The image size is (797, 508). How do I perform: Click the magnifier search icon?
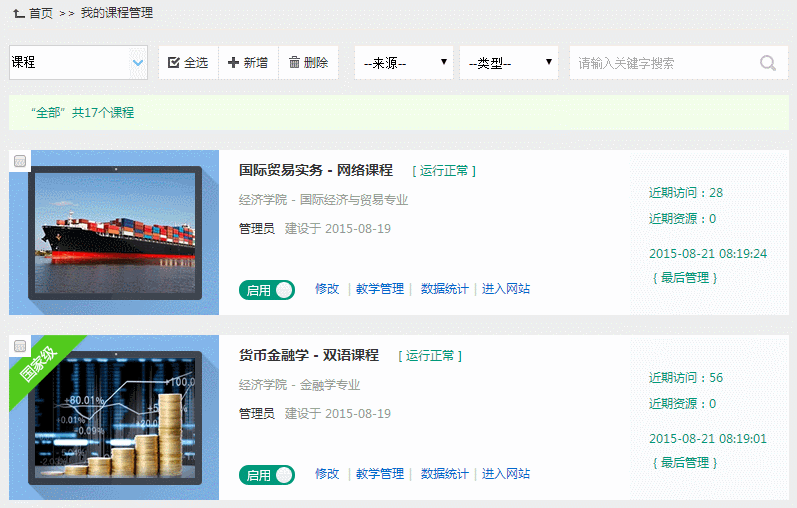tap(767, 63)
